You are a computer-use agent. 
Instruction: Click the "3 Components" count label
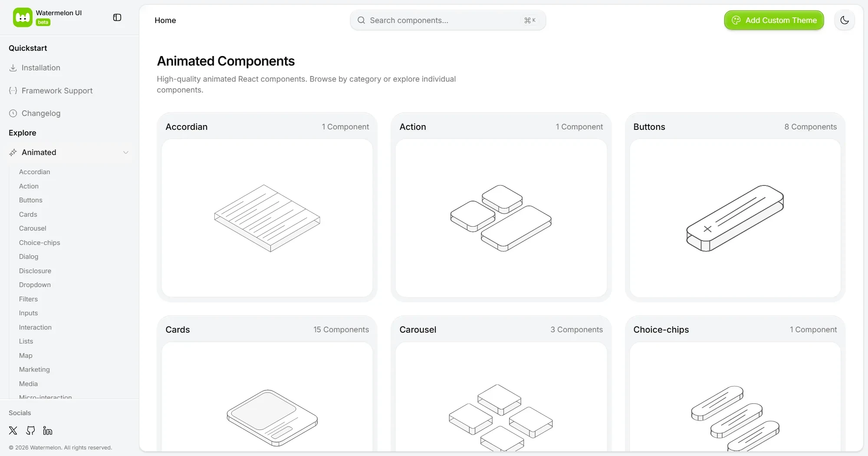click(x=576, y=330)
